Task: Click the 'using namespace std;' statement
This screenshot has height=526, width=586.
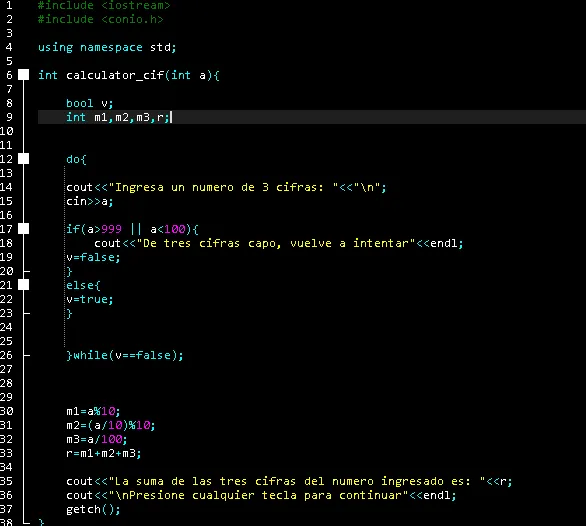Action: coord(107,47)
